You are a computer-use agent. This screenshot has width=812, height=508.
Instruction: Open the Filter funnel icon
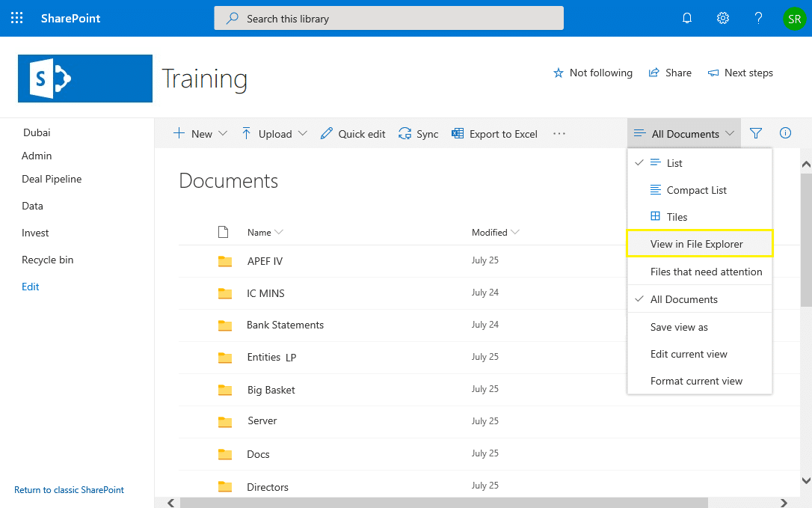click(x=756, y=133)
